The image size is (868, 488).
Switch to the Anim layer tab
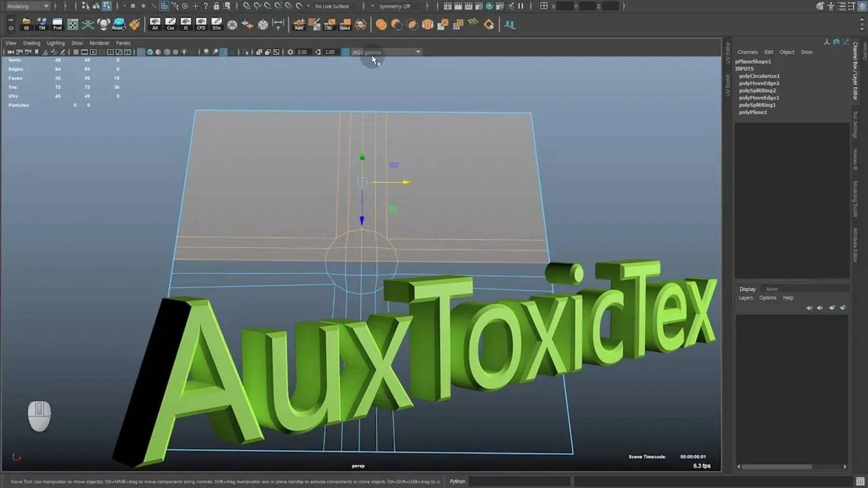tap(771, 289)
